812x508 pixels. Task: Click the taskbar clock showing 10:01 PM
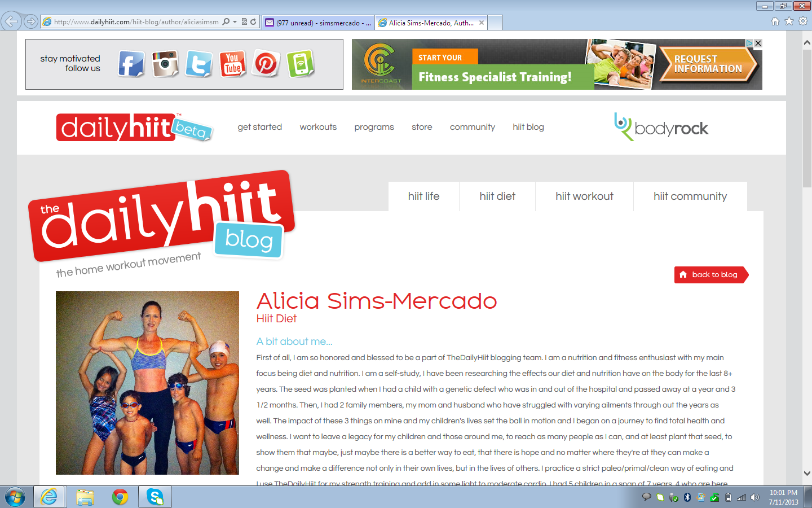(x=783, y=497)
